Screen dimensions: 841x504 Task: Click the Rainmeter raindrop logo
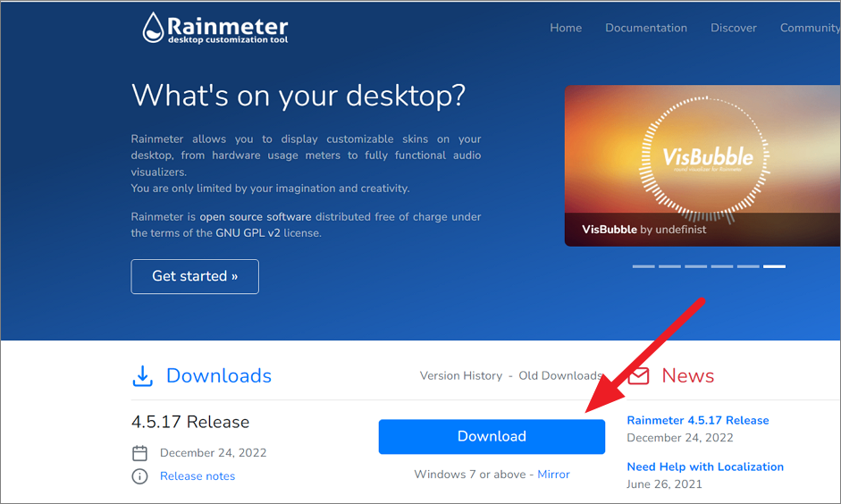(x=153, y=28)
